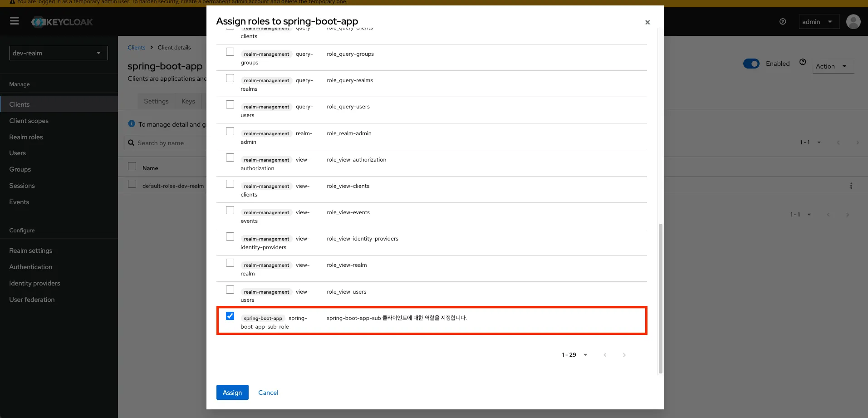Go to next page in bottom table pagination

[848, 215]
